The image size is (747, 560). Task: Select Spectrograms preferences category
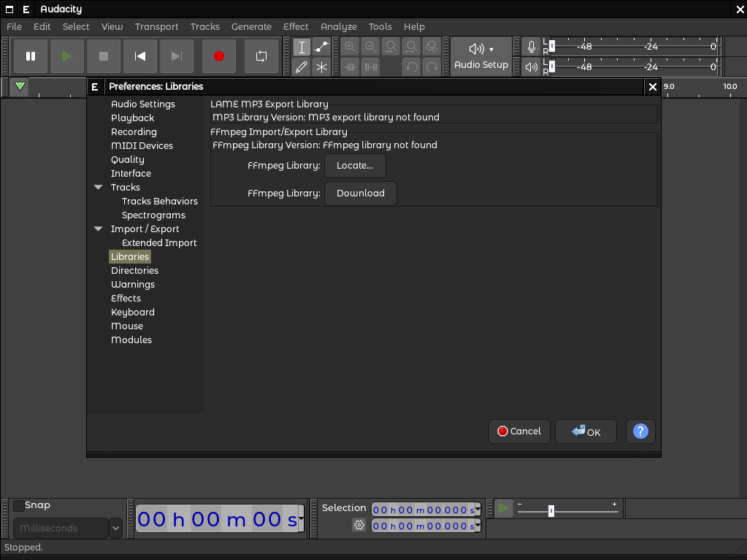click(153, 215)
